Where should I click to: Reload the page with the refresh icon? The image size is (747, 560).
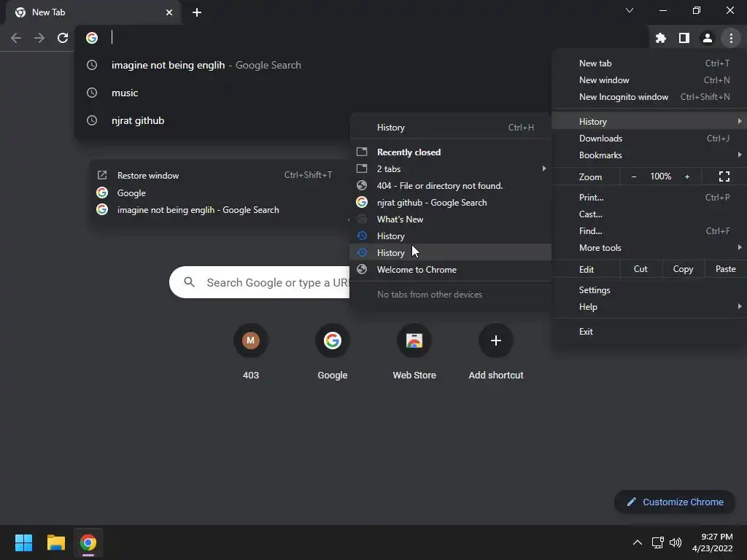pos(63,38)
